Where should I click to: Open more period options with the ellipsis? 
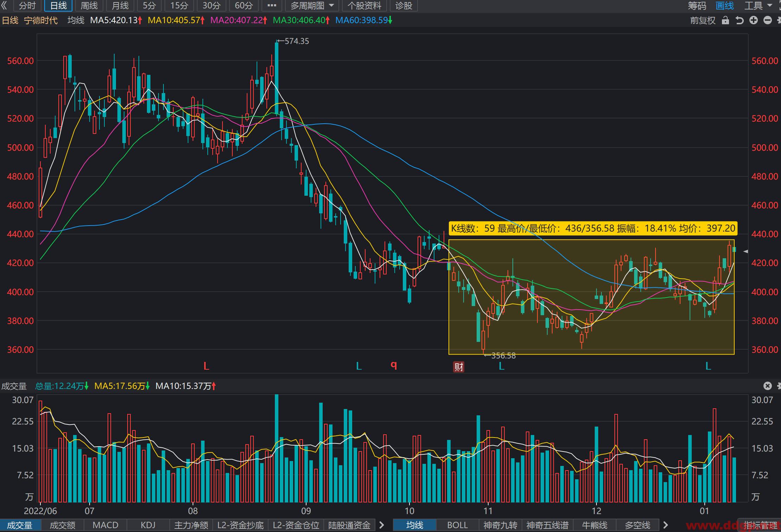pos(272,6)
